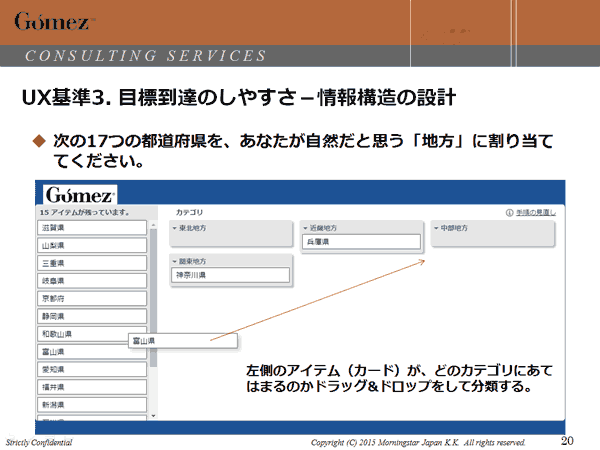
Task: Select the 和歌山県 card
Action: click(92, 334)
